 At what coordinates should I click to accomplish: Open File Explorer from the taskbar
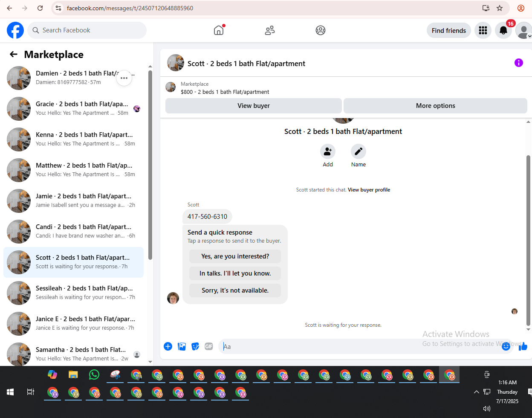click(x=73, y=375)
